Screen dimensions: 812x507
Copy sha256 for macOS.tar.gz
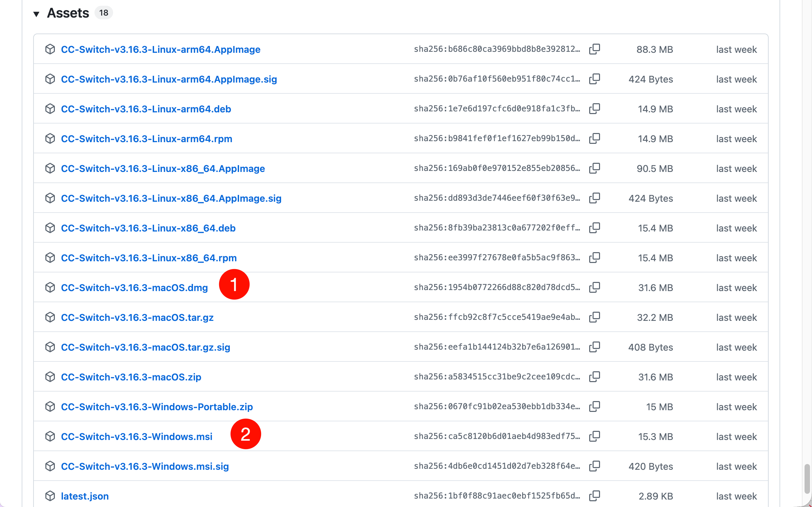coord(594,317)
